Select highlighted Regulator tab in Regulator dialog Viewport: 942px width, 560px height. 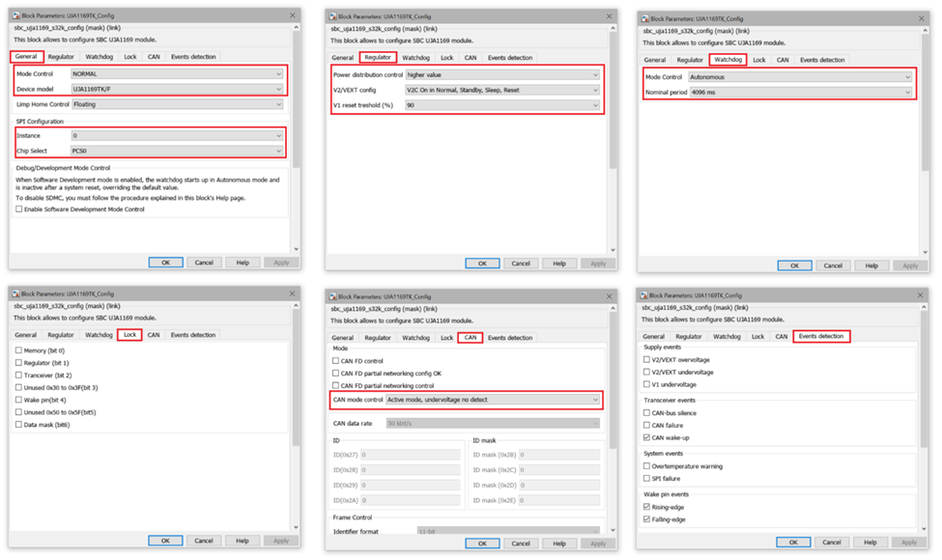point(378,58)
